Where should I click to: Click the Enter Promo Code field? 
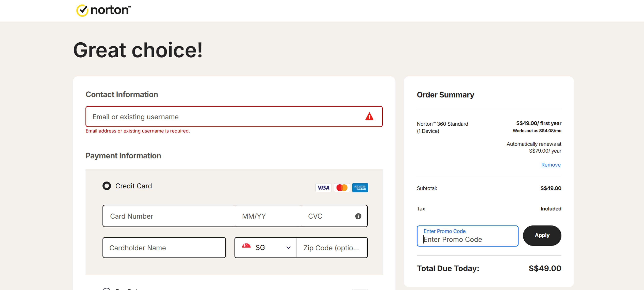[x=468, y=239]
